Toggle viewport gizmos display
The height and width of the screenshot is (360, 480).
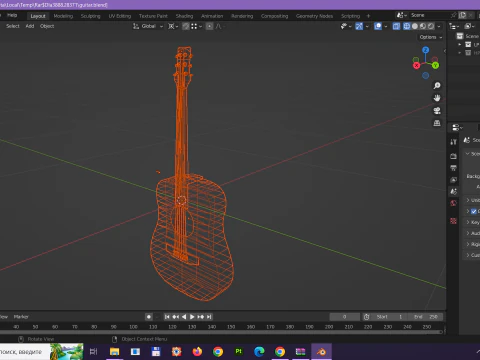pos(359,26)
